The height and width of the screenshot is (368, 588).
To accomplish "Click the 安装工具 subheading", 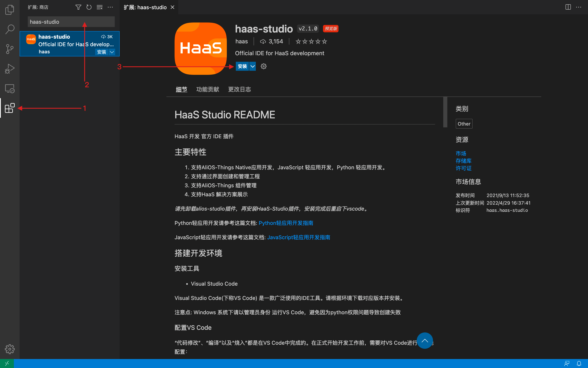I will point(187,268).
